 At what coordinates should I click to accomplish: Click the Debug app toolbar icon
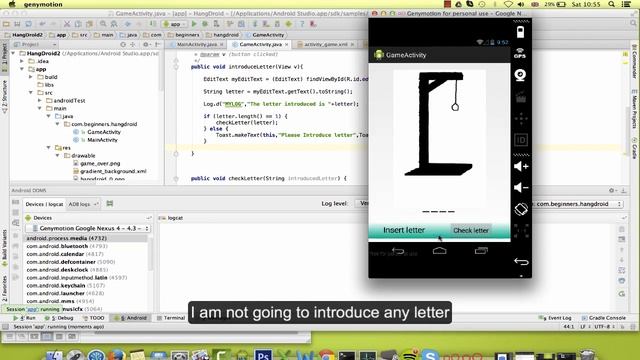pos(205,24)
